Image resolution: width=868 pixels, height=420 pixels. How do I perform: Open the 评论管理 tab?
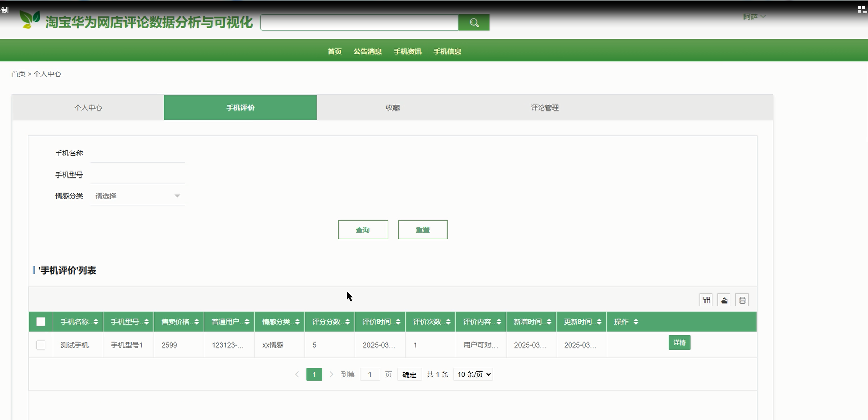[x=545, y=108]
